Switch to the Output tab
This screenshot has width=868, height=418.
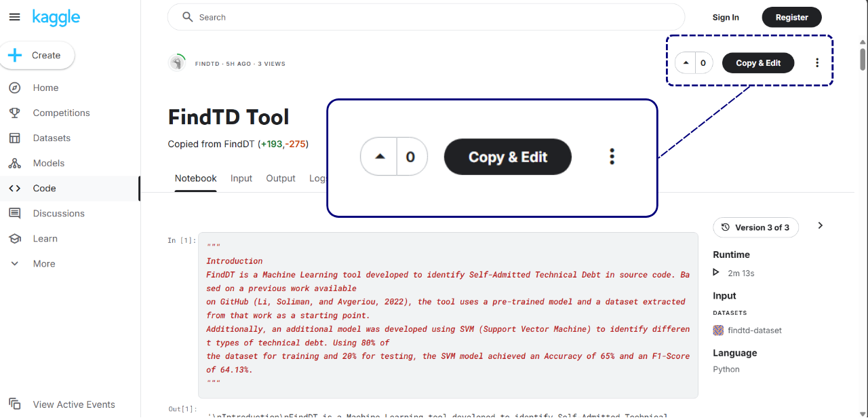pyautogui.click(x=280, y=178)
